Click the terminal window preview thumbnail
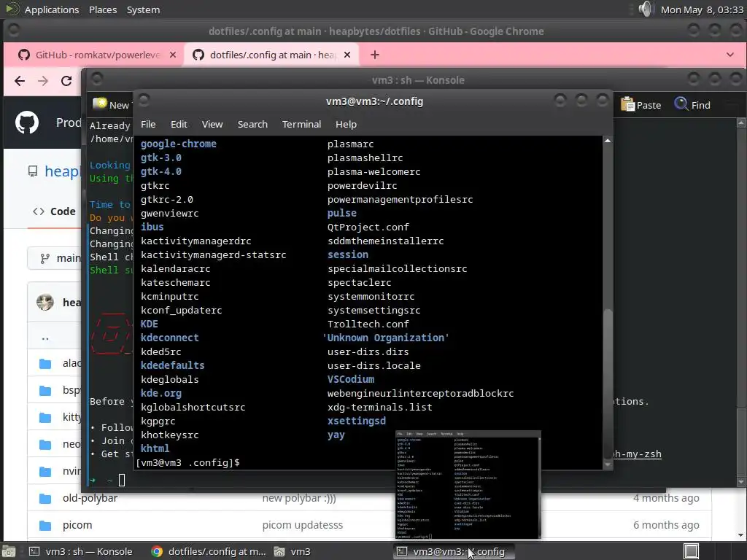The height and width of the screenshot is (560, 747). click(468, 485)
